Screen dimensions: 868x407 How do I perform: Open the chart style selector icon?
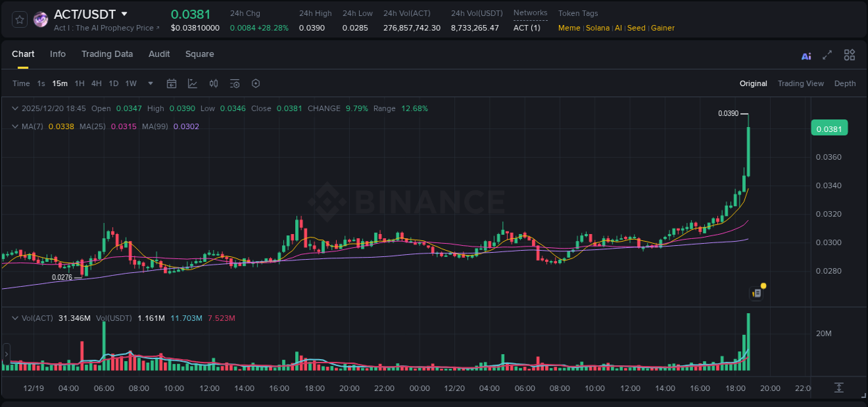[x=192, y=83]
